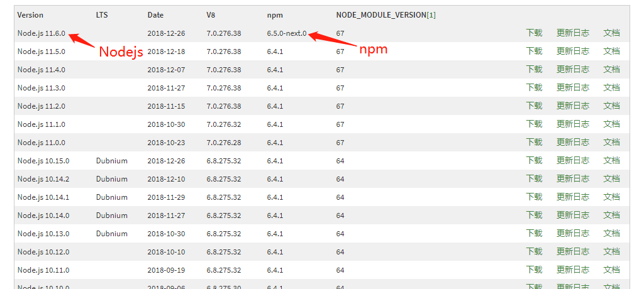Open 文档 for Node.js 10.14.0

pyautogui.click(x=611, y=215)
